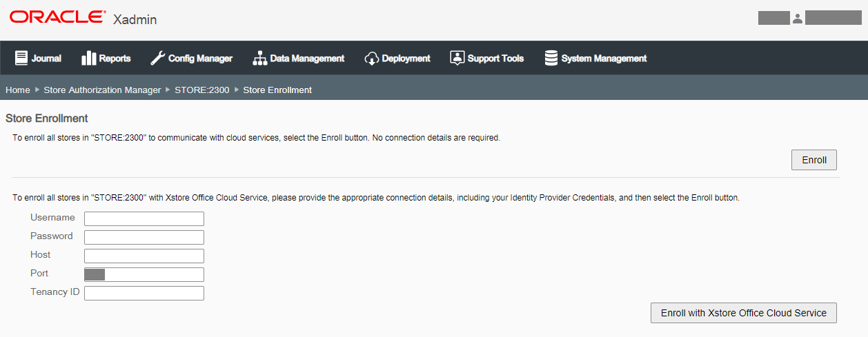Focus the Username text field

click(144, 219)
